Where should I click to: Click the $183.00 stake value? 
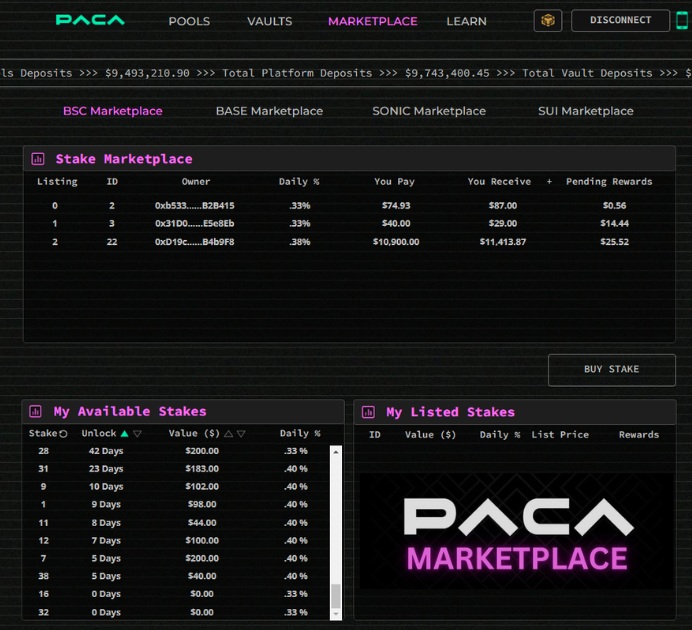202,469
